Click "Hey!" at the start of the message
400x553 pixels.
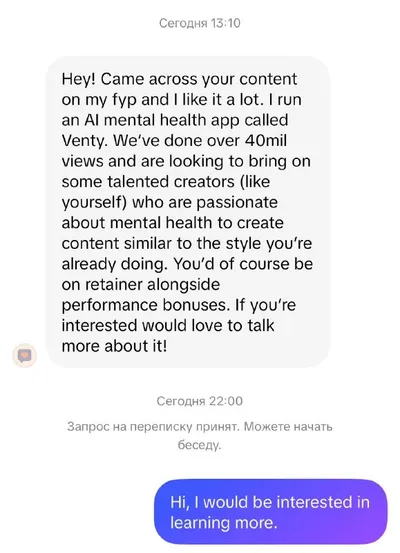(x=79, y=79)
